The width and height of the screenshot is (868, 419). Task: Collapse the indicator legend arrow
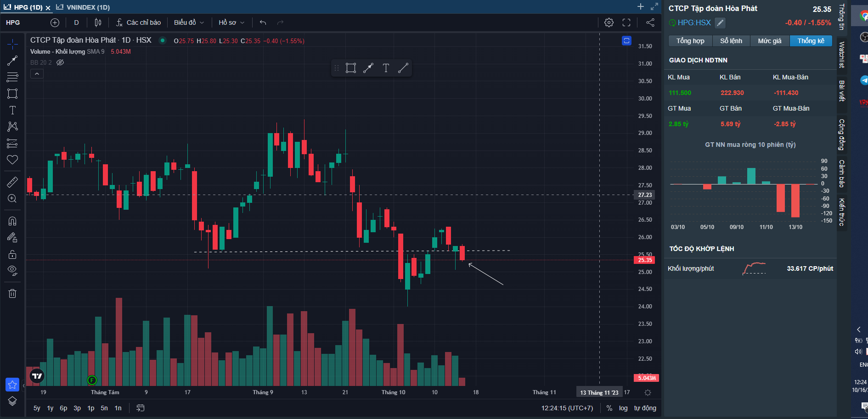pos(37,73)
